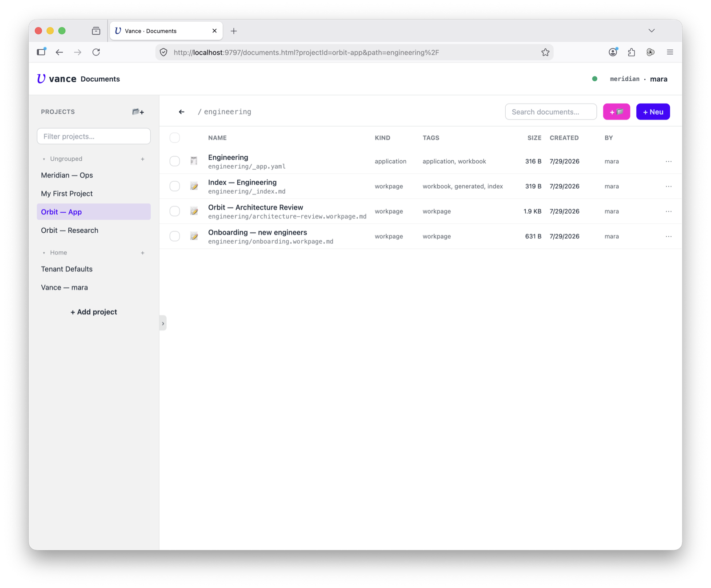The image size is (711, 588).
Task: Click the browser address bar URL
Action: [306, 52]
